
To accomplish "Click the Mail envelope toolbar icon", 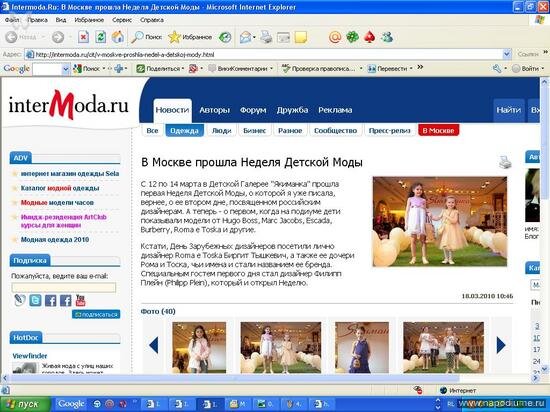I will tap(246, 37).
